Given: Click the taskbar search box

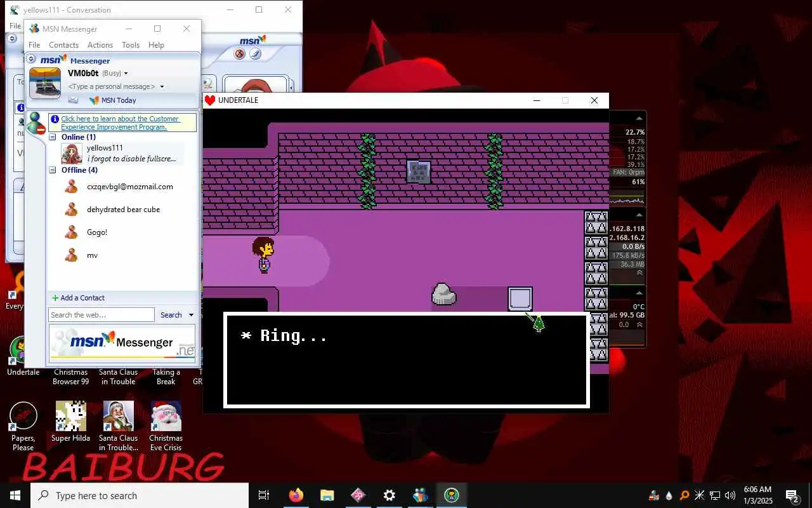Looking at the screenshot, I should pyautogui.click(x=140, y=495).
